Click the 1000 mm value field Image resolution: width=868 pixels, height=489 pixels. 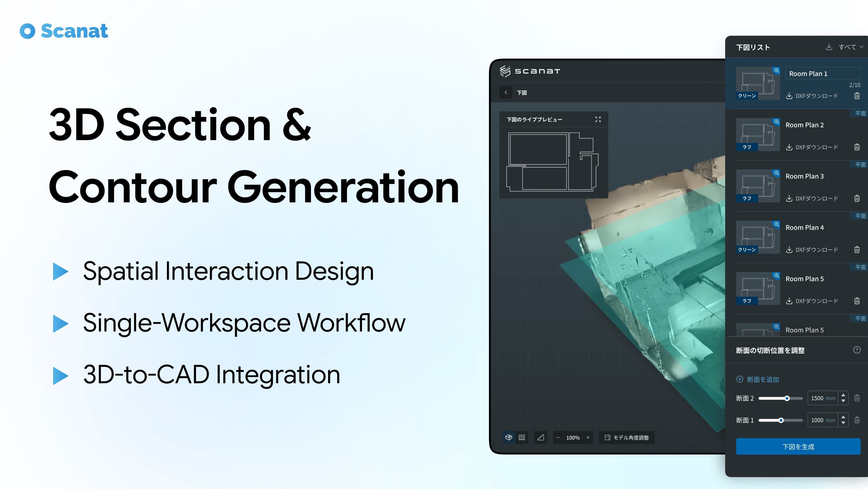click(x=823, y=420)
